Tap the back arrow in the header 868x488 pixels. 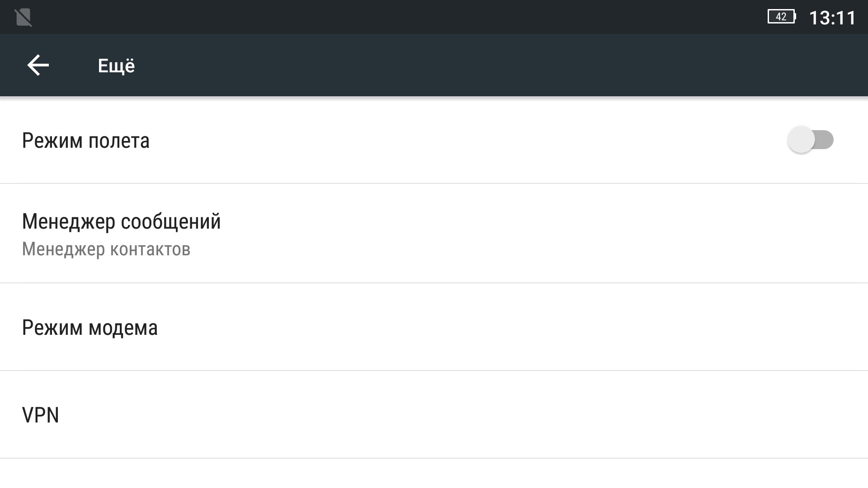(38, 66)
